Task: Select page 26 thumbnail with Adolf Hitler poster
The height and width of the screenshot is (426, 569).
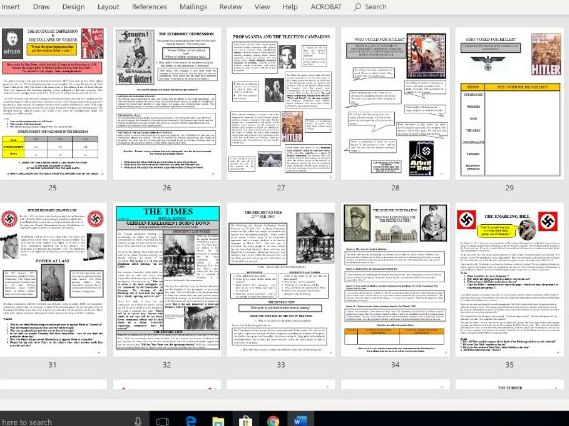Action: [167, 103]
